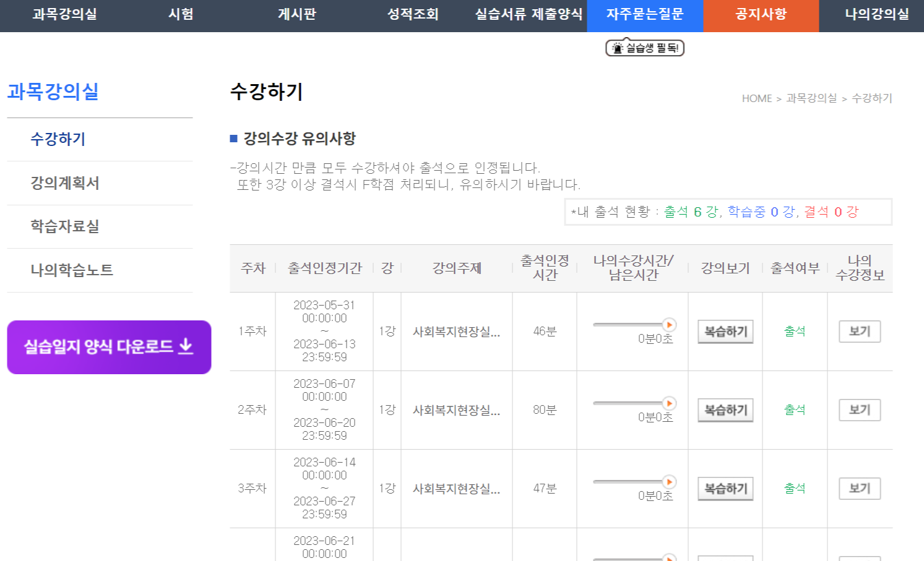Click 출석 status in 3주차 row
Image resolution: width=924 pixels, height=561 pixels.
point(795,489)
